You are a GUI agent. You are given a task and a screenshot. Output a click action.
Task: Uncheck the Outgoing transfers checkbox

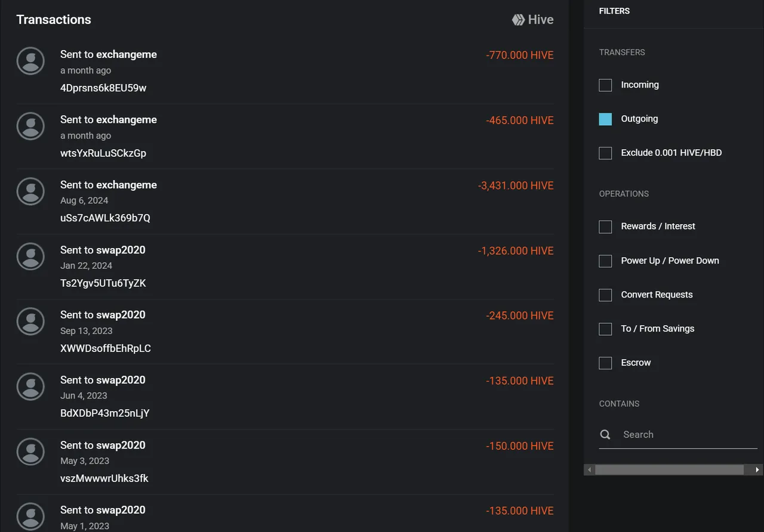point(605,119)
